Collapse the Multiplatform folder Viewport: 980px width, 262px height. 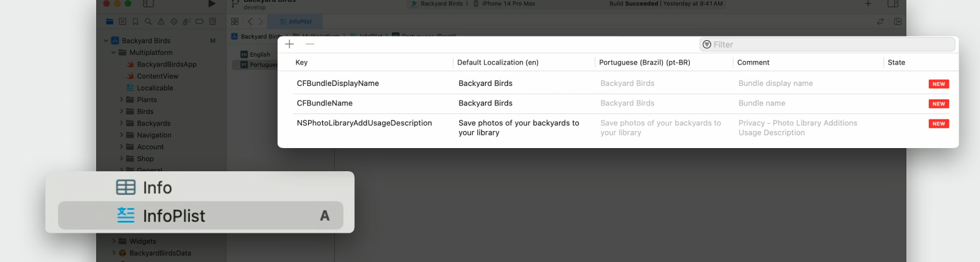(x=114, y=52)
